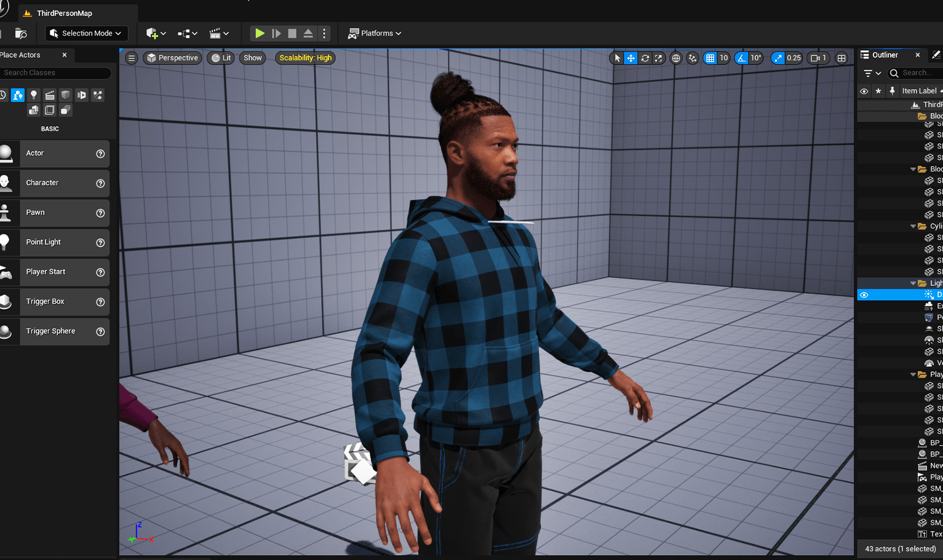
Task: Click the Outliner Search field
Action: (x=917, y=73)
